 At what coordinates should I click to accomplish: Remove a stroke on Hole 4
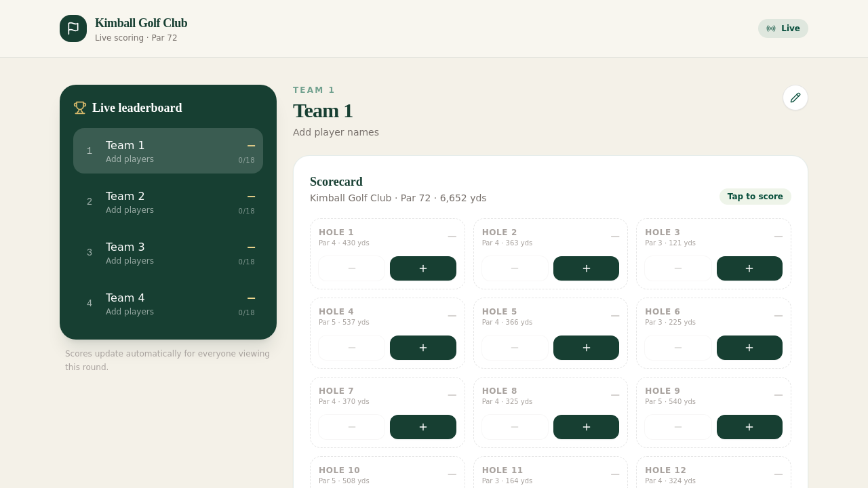(352, 348)
